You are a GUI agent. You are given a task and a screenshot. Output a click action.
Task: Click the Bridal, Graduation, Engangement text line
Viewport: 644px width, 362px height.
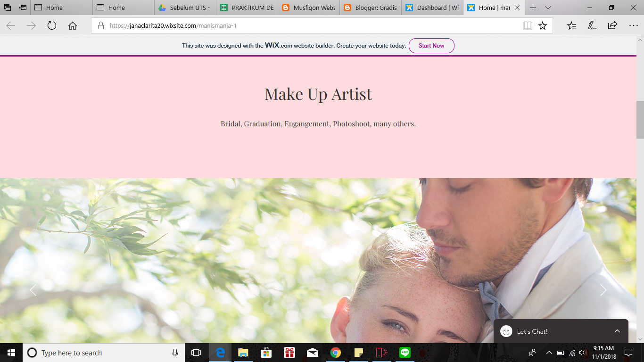[x=318, y=124]
